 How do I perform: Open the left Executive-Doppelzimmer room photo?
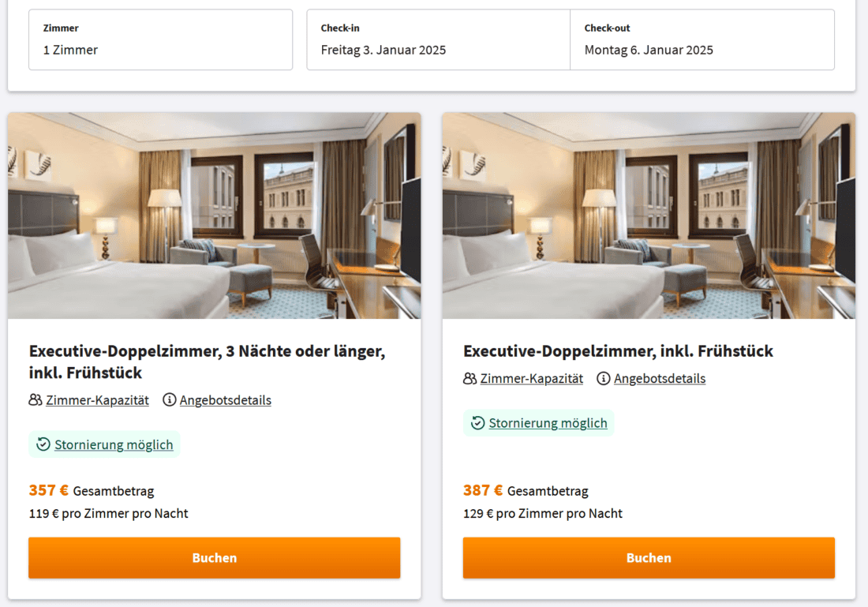(214, 215)
